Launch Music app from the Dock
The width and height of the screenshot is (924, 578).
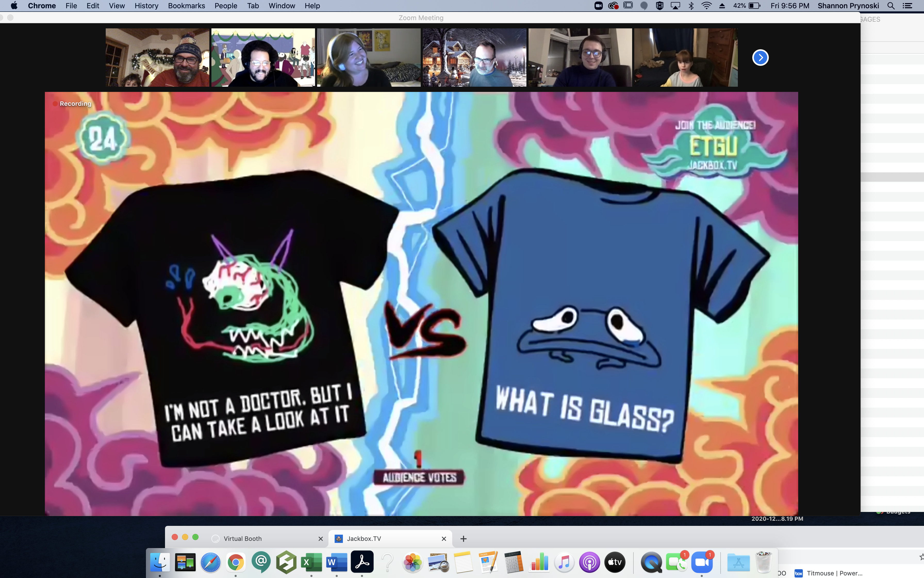click(564, 562)
